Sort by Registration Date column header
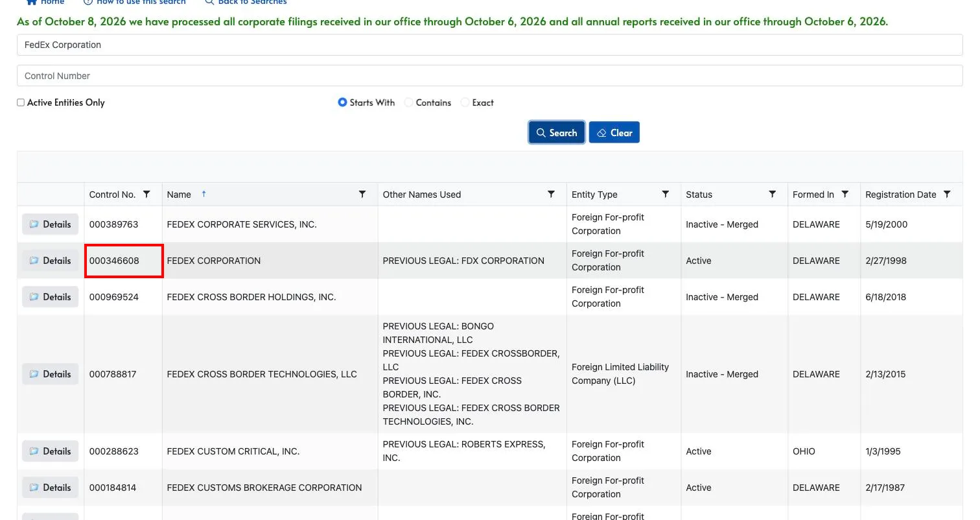The image size is (980, 520). pyautogui.click(x=901, y=195)
